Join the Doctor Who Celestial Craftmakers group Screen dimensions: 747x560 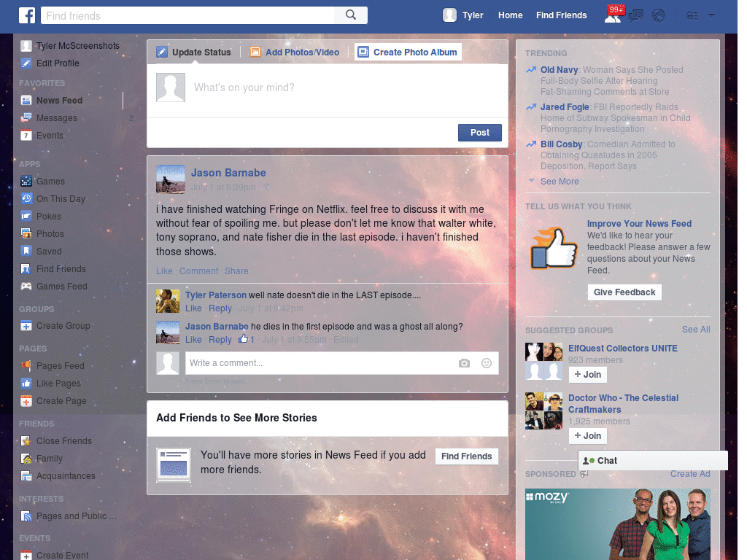588,436
